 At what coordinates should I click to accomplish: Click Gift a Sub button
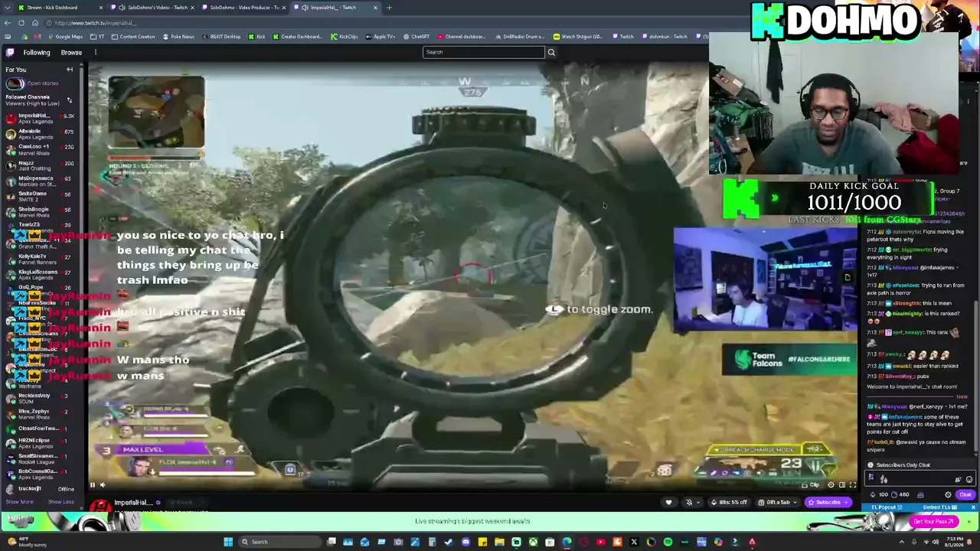777,503
